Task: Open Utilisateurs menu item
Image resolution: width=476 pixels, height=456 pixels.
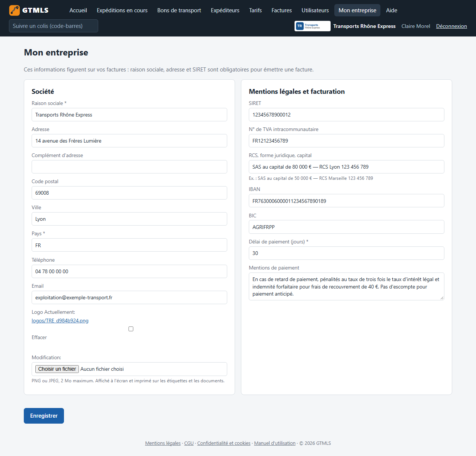Action: (x=315, y=10)
